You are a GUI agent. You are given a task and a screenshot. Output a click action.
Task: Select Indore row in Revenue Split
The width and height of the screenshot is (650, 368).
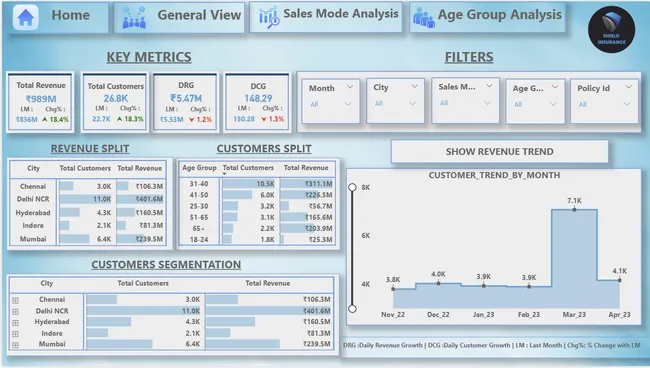tap(87, 226)
